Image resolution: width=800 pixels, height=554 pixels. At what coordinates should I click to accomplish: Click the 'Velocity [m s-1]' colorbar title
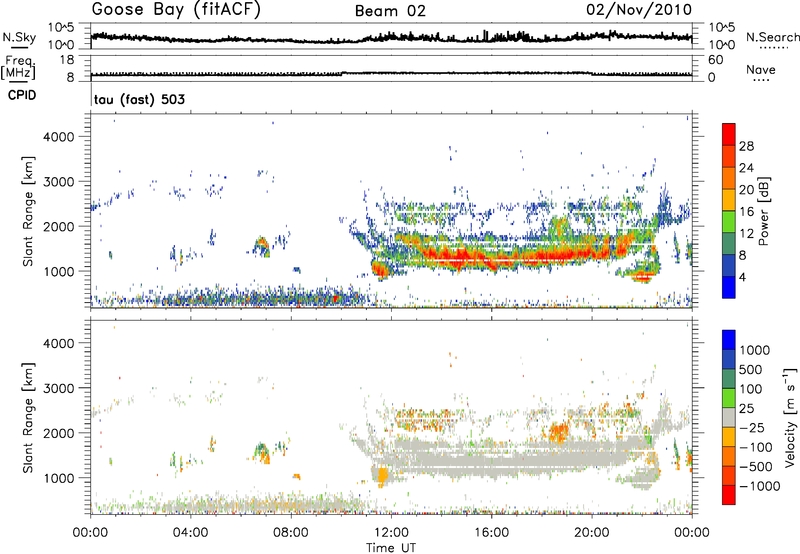[790, 416]
